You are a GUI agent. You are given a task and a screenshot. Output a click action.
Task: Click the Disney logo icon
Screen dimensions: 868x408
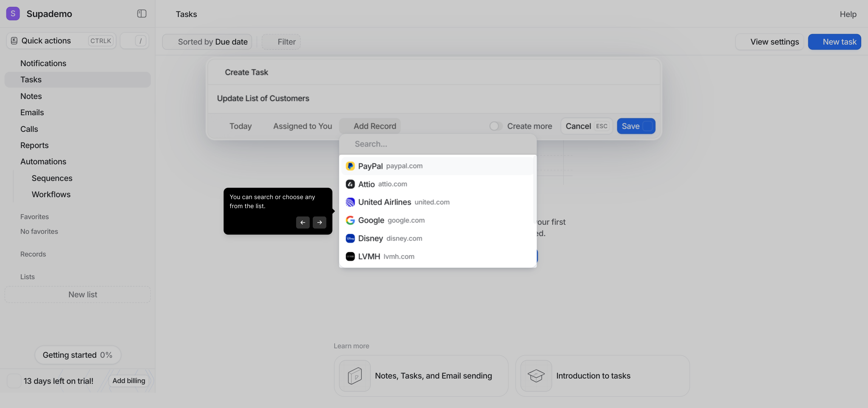[x=350, y=238]
